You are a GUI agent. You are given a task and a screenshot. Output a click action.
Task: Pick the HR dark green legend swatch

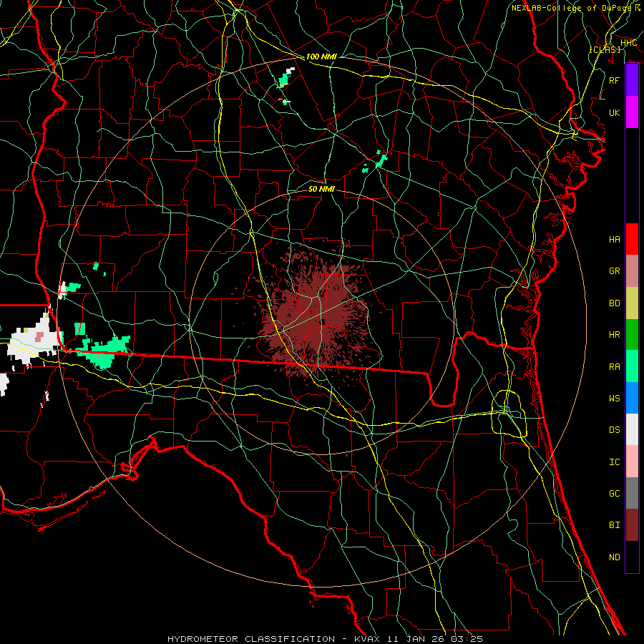tap(632, 334)
